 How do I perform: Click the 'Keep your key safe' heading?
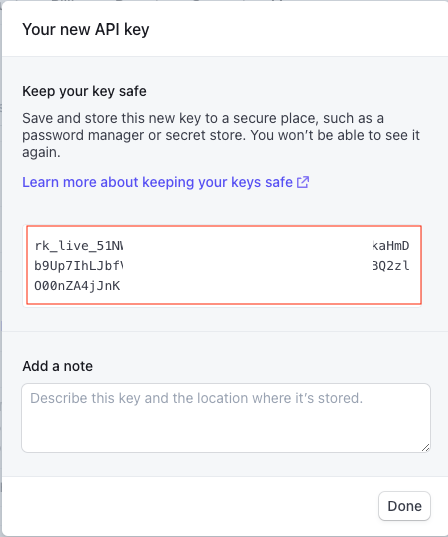click(84, 91)
